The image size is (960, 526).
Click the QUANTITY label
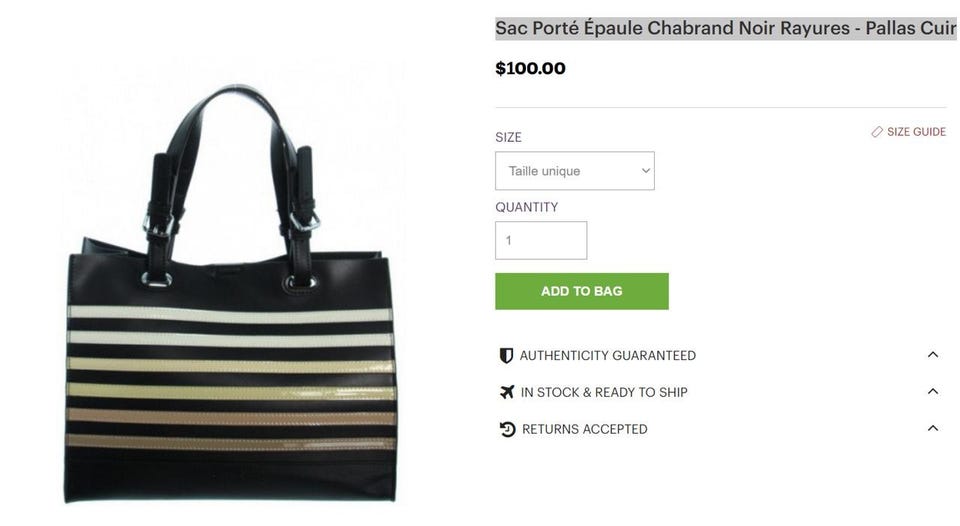click(527, 207)
